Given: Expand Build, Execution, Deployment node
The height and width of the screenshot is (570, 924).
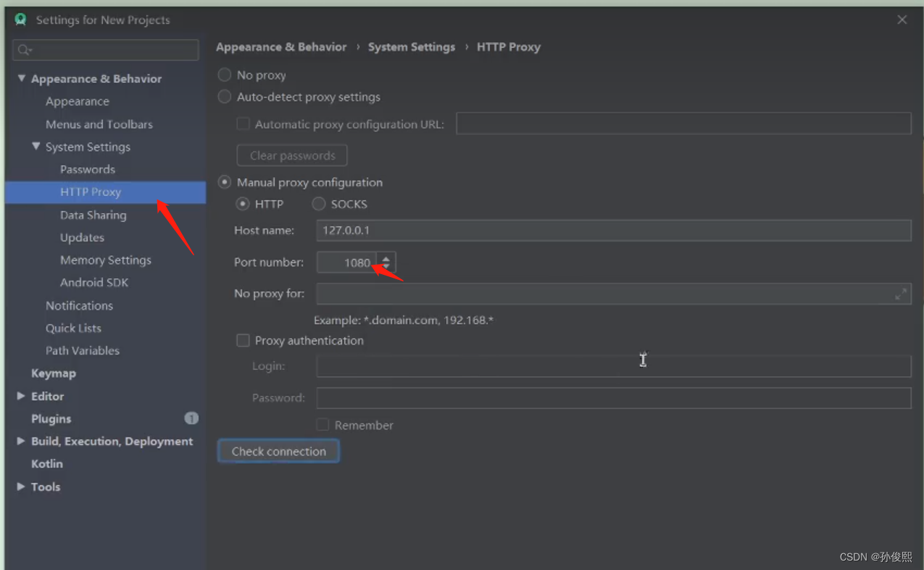Looking at the screenshot, I should [21, 441].
